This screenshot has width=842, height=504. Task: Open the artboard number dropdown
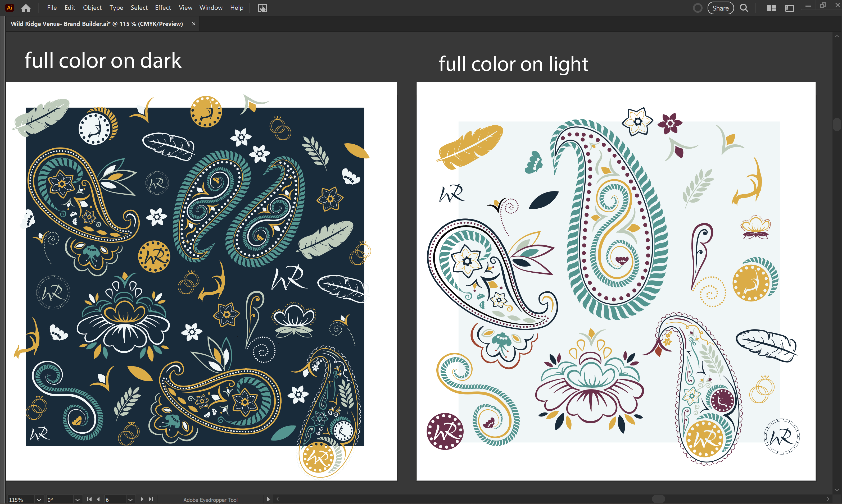pos(130,500)
